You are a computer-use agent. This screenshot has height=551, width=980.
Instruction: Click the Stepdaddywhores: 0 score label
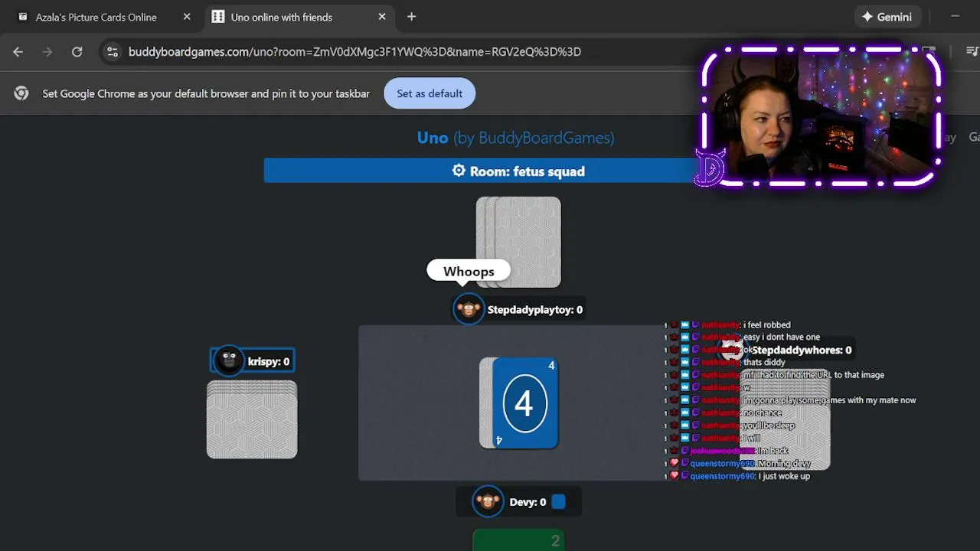[x=802, y=350]
